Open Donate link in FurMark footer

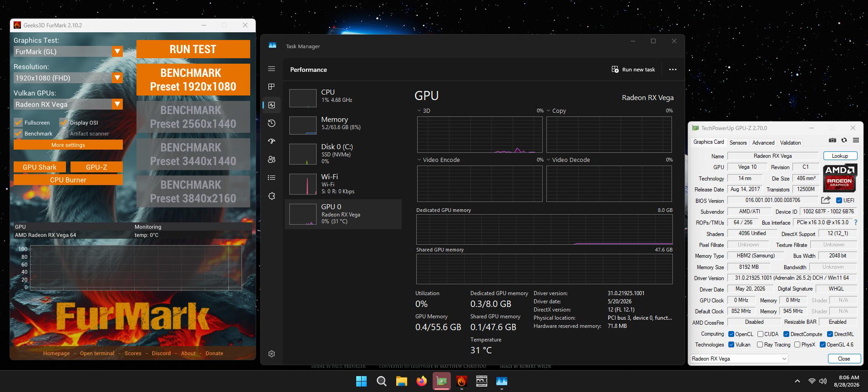click(x=214, y=353)
